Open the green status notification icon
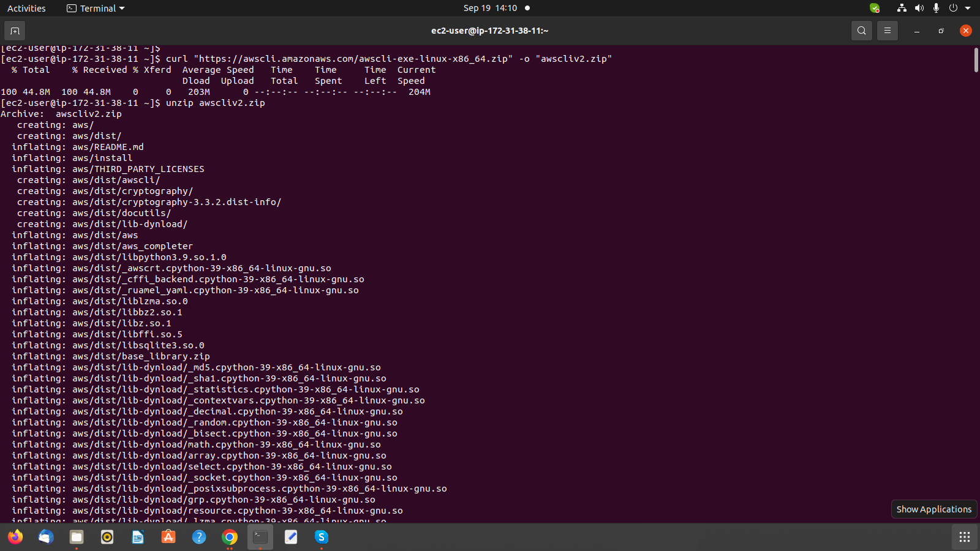 (874, 8)
